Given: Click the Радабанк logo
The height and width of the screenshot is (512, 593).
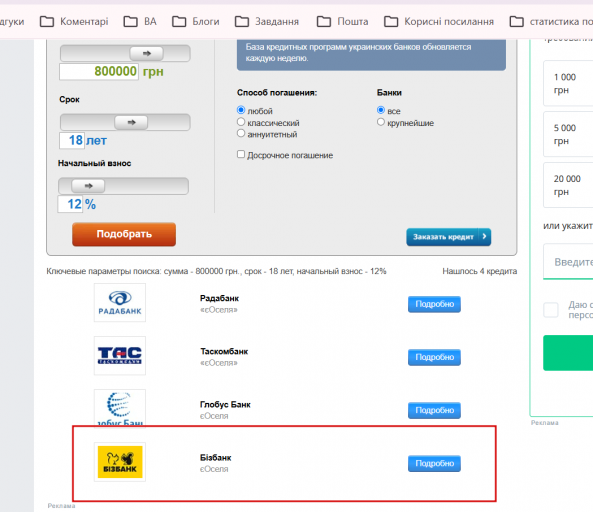Looking at the screenshot, I should click(120, 303).
